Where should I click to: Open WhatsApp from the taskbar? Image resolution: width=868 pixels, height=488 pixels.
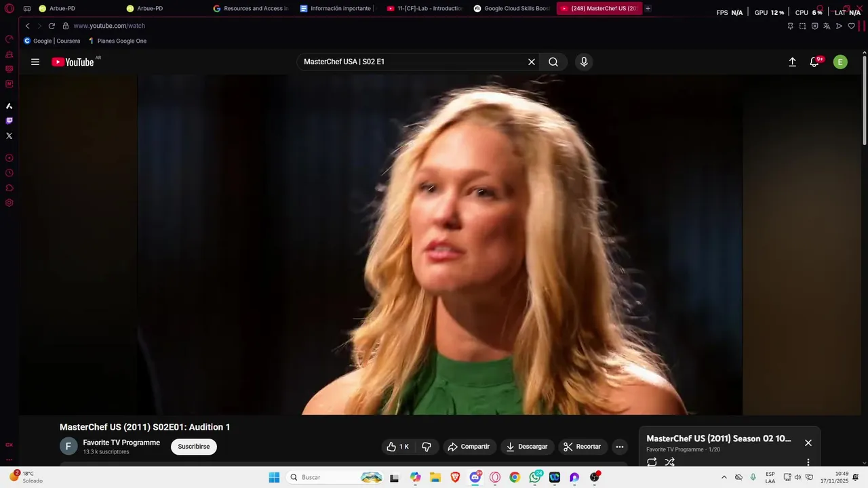point(535,477)
